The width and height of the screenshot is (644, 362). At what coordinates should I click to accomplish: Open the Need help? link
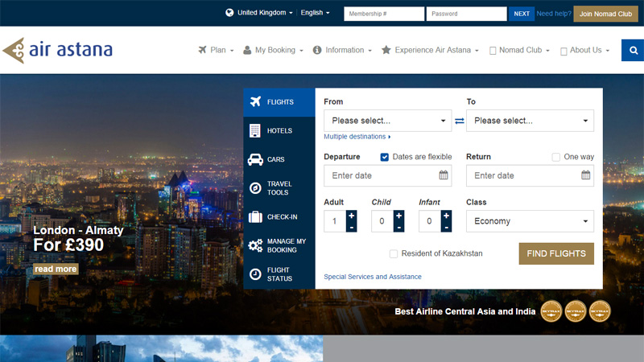(x=554, y=14)
